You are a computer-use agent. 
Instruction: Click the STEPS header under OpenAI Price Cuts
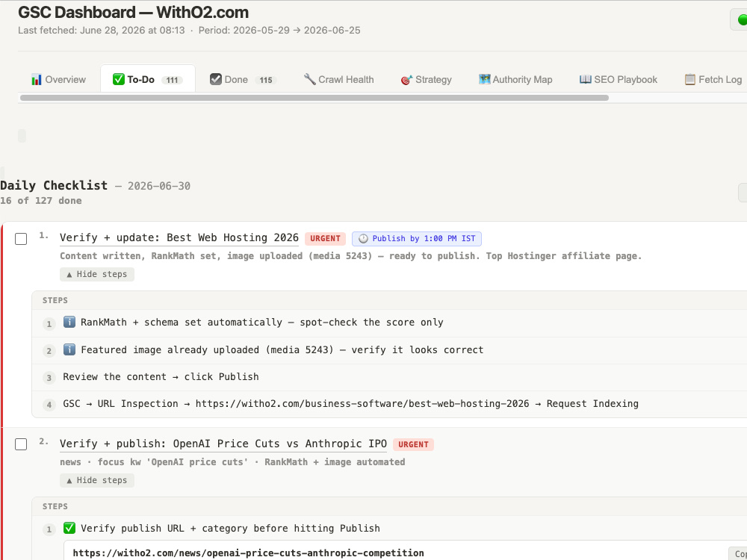55,507
